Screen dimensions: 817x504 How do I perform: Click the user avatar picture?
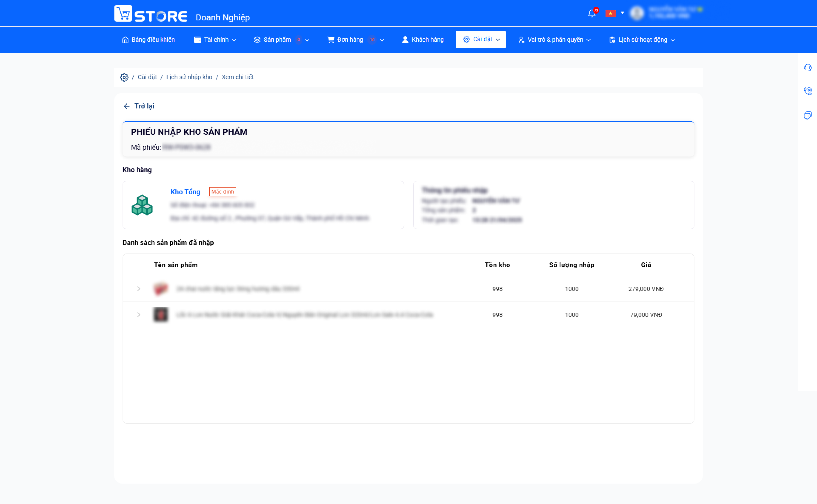tap(637, 13)
